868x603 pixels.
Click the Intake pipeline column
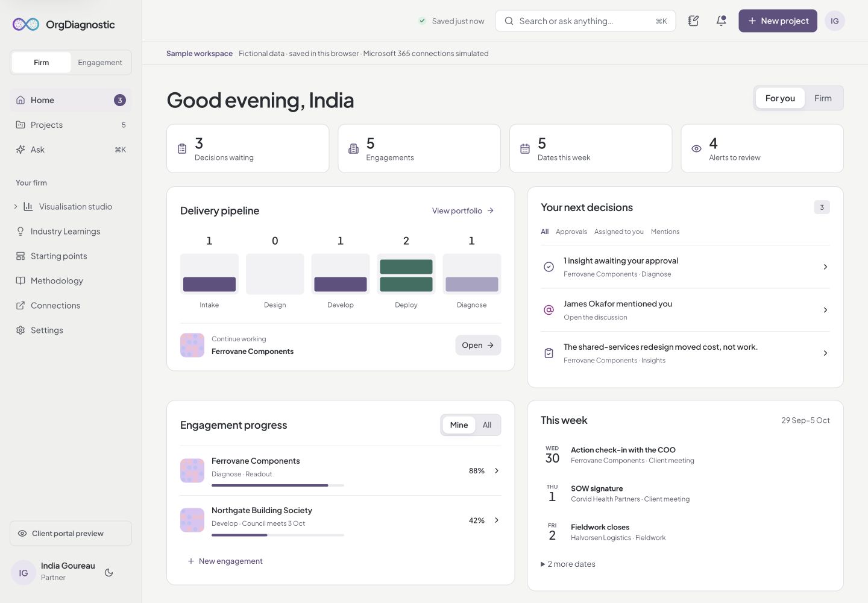click(x=209, y=274)
